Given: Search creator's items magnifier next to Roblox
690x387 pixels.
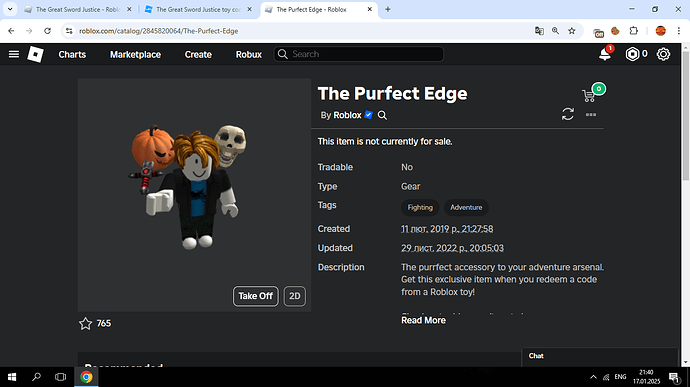Looking at the screenshot, I should tap(382, 115).
